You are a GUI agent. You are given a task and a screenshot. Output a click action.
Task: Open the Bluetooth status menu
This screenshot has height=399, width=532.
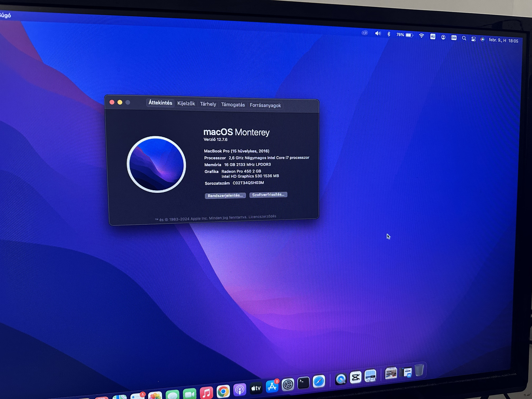(388, 34)
